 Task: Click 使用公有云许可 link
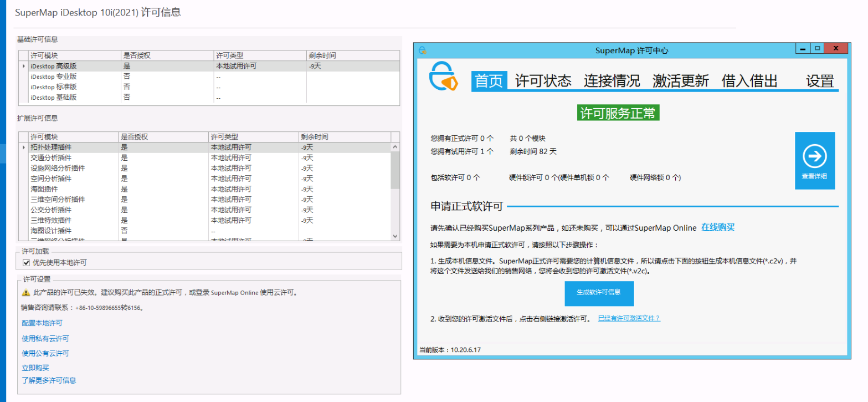(45, 353)
